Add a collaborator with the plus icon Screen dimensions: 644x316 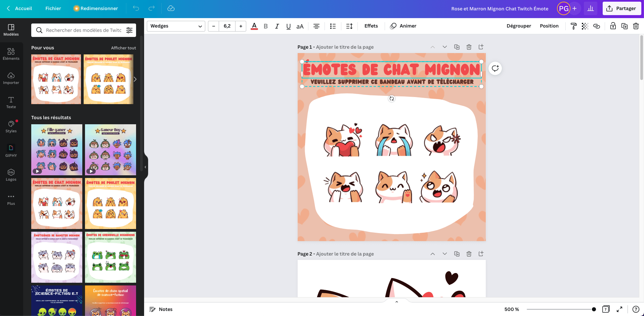tap(574, 8)
